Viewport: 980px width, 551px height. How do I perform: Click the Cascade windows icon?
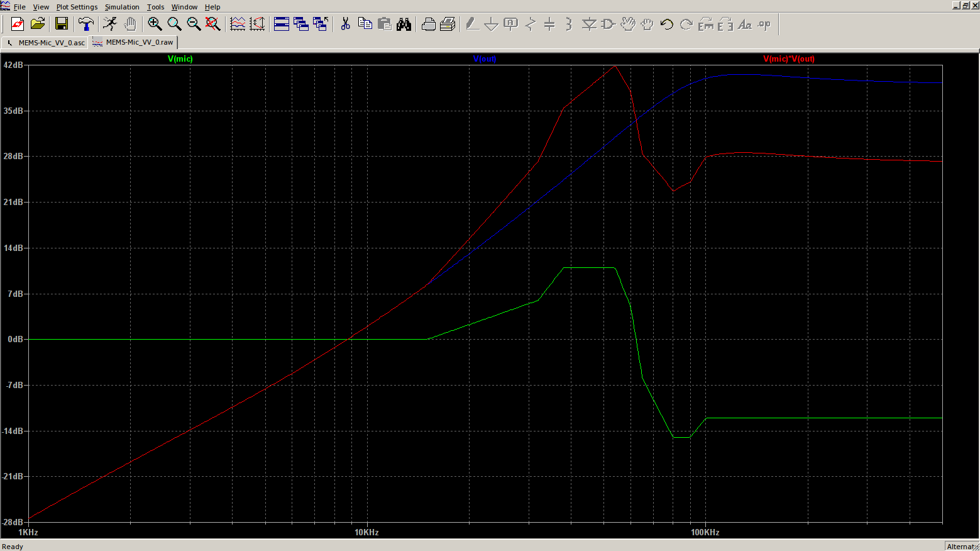coord(301,24)
